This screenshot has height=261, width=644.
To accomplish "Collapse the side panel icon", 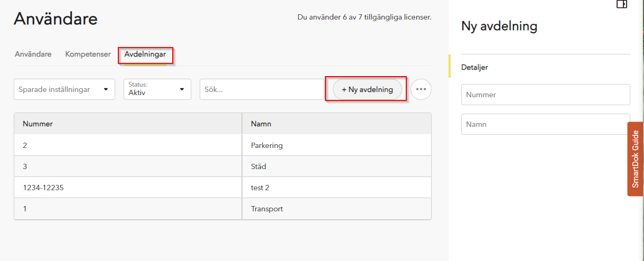I will (622, 4).
